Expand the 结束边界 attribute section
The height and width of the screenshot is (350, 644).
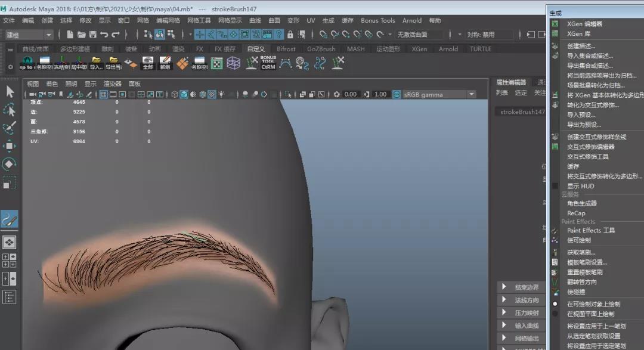point(504,287)
